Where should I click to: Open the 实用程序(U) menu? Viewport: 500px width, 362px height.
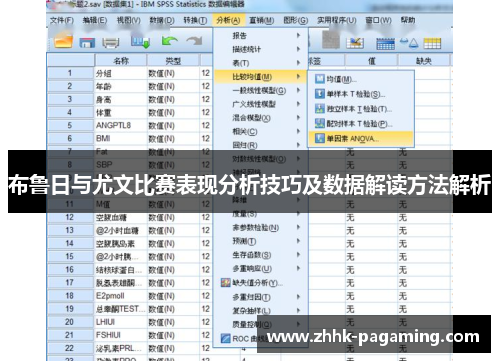tap(337, 20)
